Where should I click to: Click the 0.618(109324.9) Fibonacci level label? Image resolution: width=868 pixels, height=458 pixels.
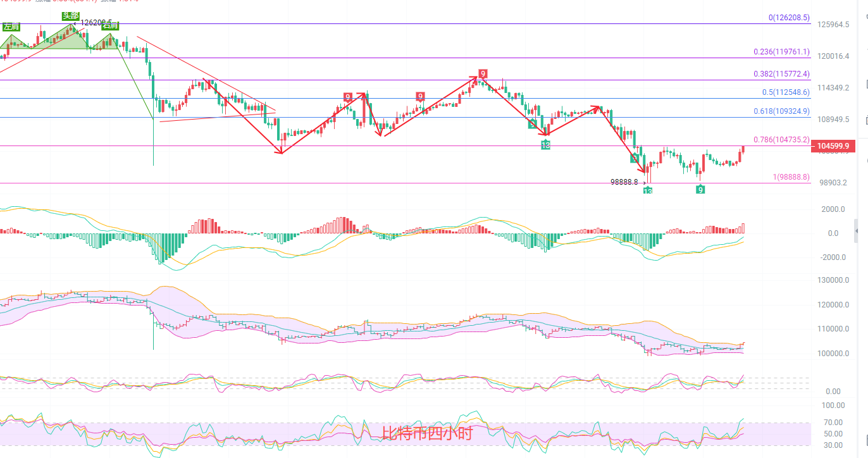click(781, 111)
